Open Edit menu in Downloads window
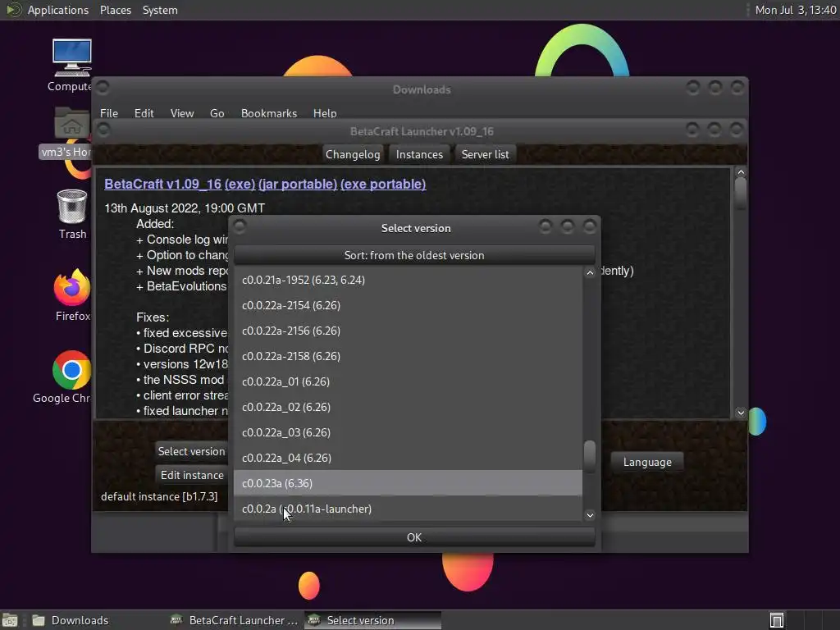 (x=144, y=113)
